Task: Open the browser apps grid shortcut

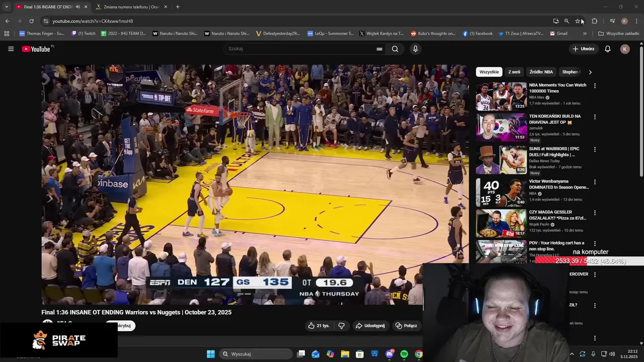Action: pyautogui.click(x=7, y=34)
